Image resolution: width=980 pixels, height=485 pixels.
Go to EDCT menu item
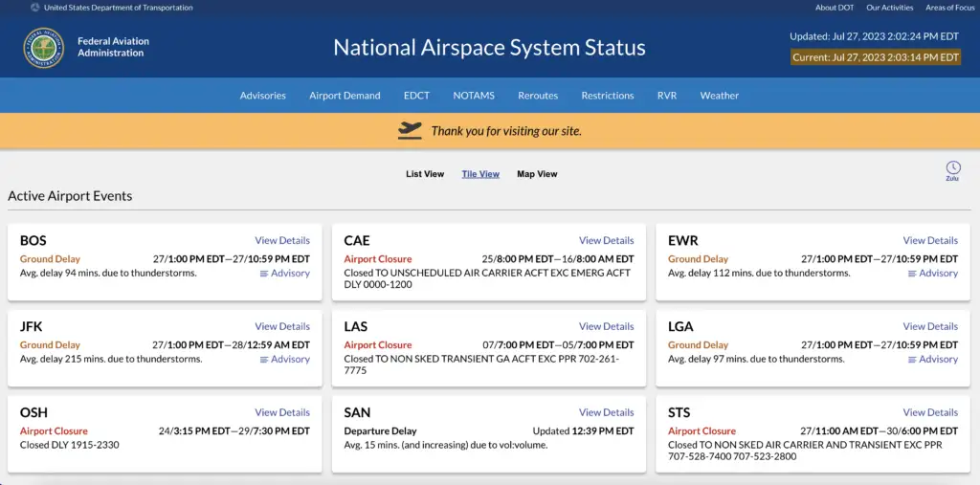click(417, 96)
